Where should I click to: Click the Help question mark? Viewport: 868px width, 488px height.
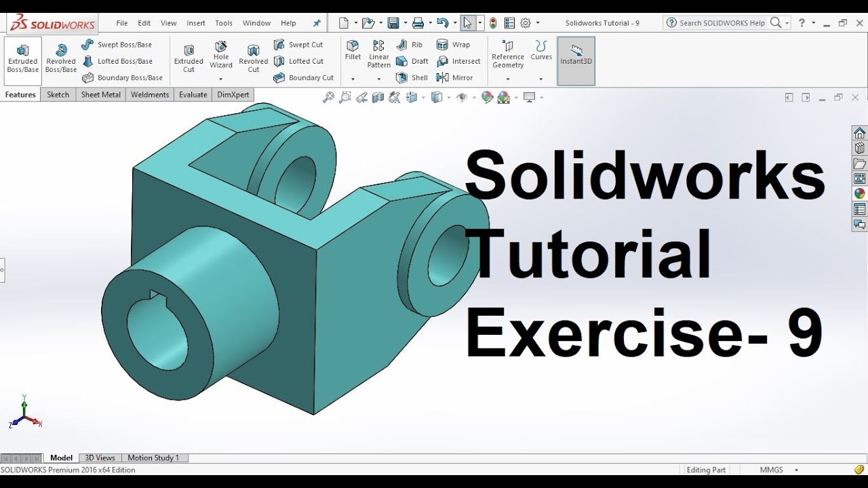802,23
